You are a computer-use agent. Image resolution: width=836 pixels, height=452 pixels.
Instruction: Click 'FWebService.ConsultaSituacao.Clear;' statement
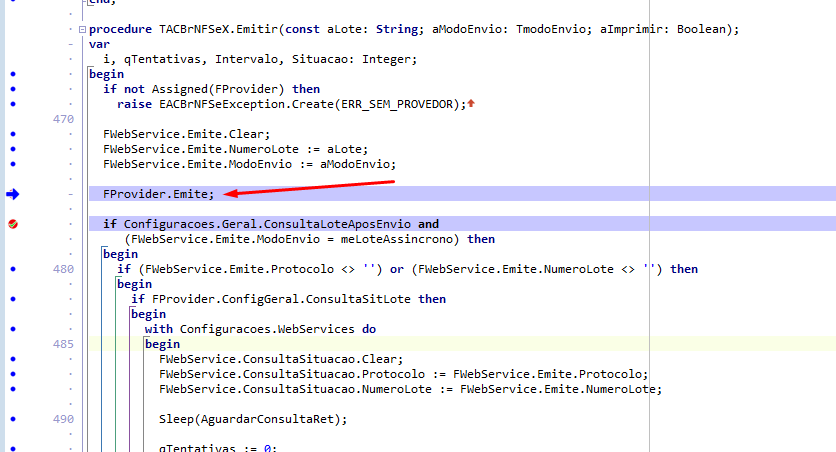click(281, 359)
